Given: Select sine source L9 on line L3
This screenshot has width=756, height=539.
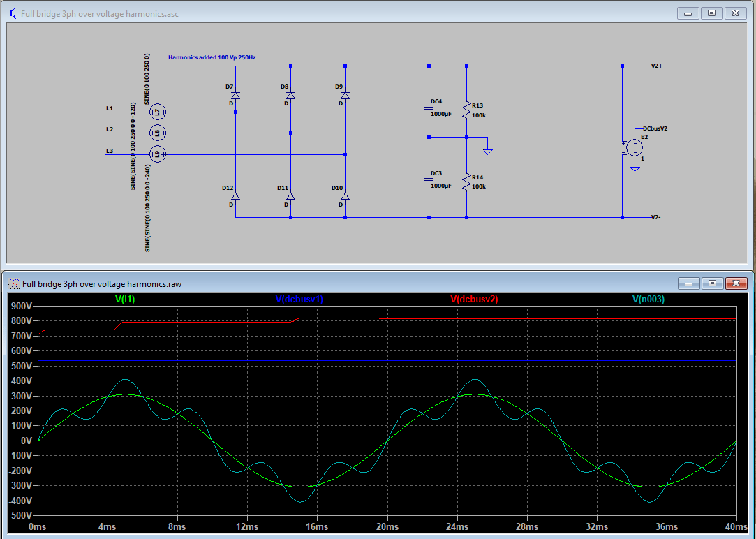Looking at the screenshot, I should (x=157, y=154).
